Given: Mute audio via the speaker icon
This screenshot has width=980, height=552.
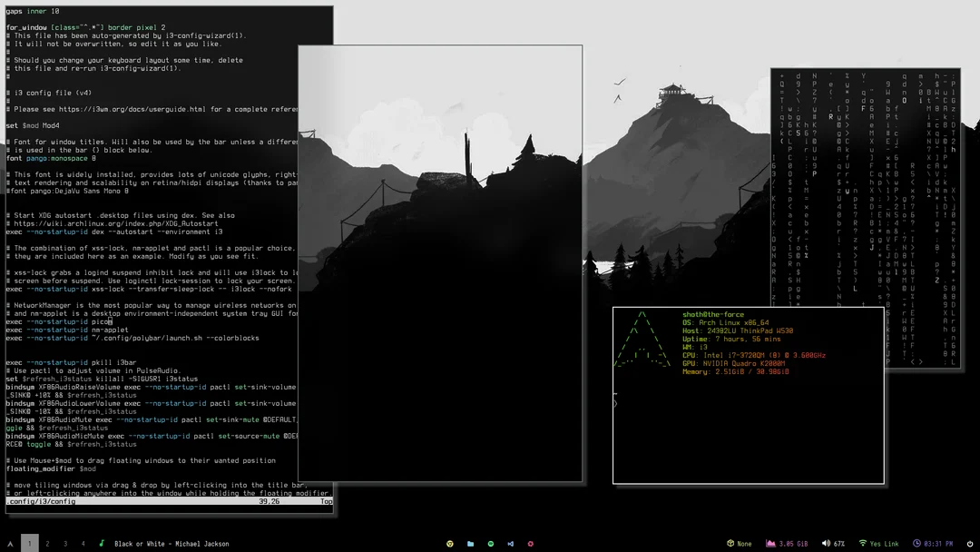Looking at the screenshot, I should coord(825,543).
